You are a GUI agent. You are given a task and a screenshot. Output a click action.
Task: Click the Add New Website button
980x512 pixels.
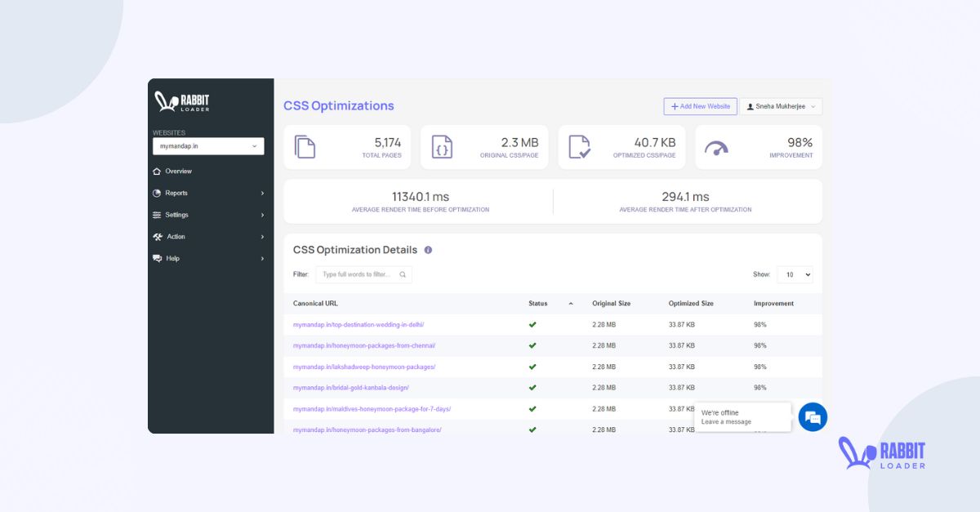point(700,106)
